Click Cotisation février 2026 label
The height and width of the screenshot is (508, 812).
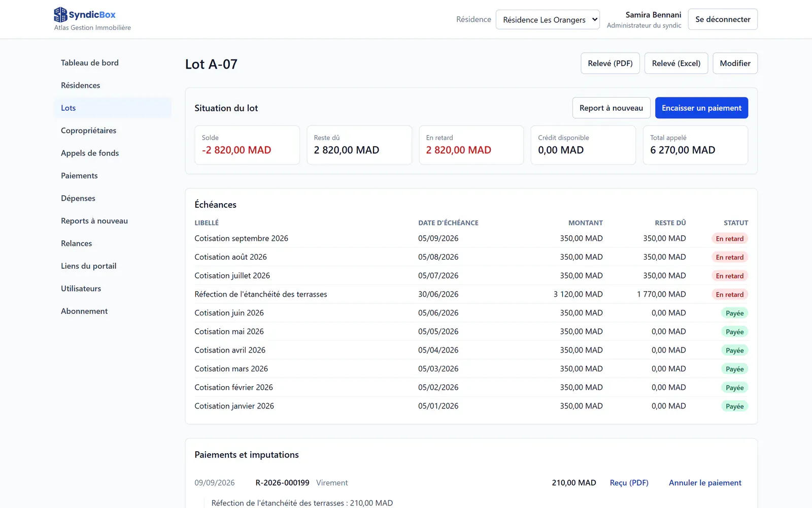coord(233,387)
